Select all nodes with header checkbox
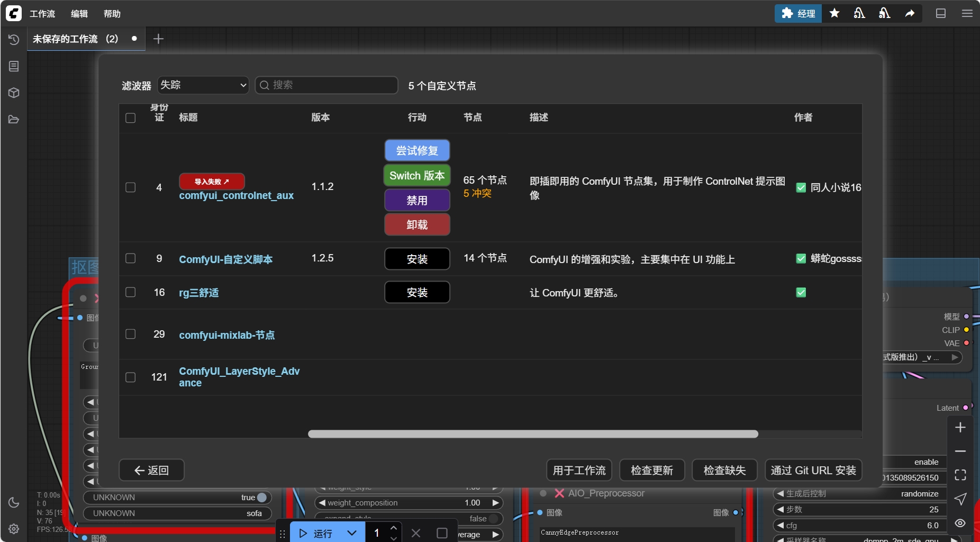Screen dimensions: 980x542 click(131, 118)
